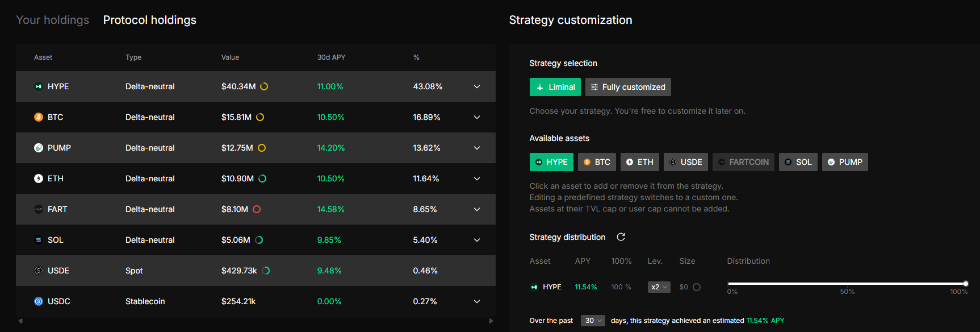Click the HYPE value progress ring icon
The image size is (980, 332).
pos(264,86)
